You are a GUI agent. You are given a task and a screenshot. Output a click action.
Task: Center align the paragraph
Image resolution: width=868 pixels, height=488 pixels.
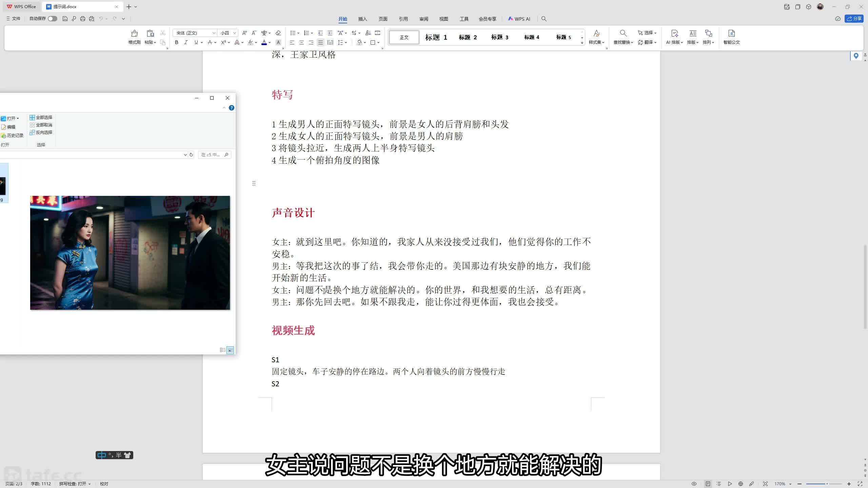(x=301, y=42)
